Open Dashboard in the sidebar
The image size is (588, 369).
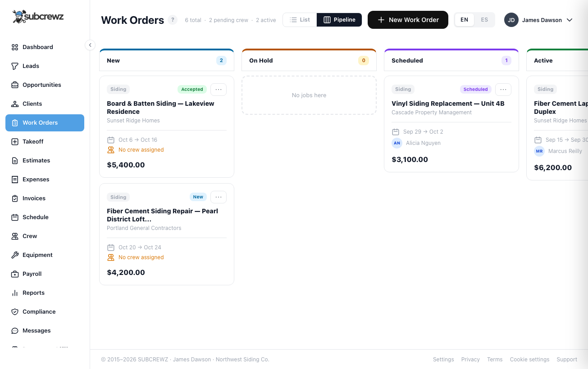pos(45,47)
